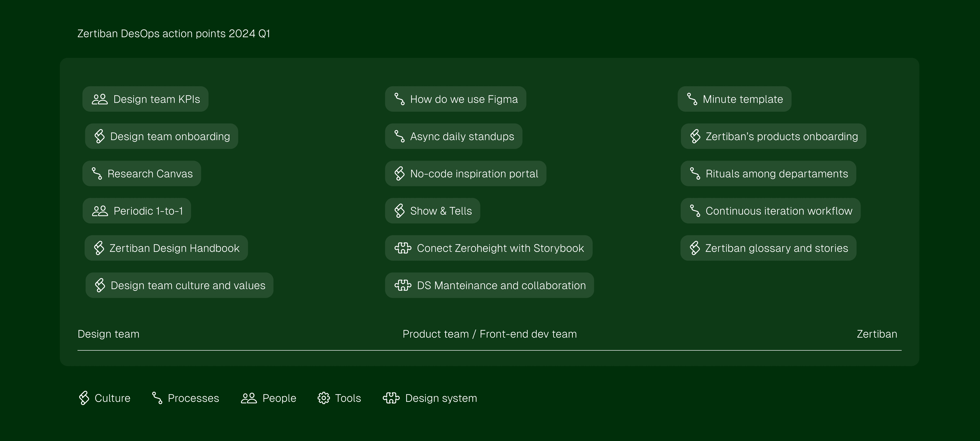The image size is (980, 441).
Task: Click people icon on Periodic 1-to-1 chip
Action: pos(100,211)
